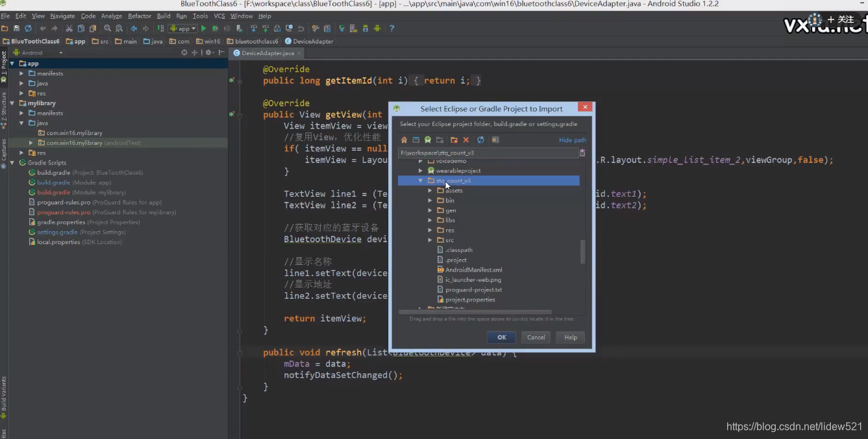Open the Android project view dropdown
868x439 pixels.
39,53
